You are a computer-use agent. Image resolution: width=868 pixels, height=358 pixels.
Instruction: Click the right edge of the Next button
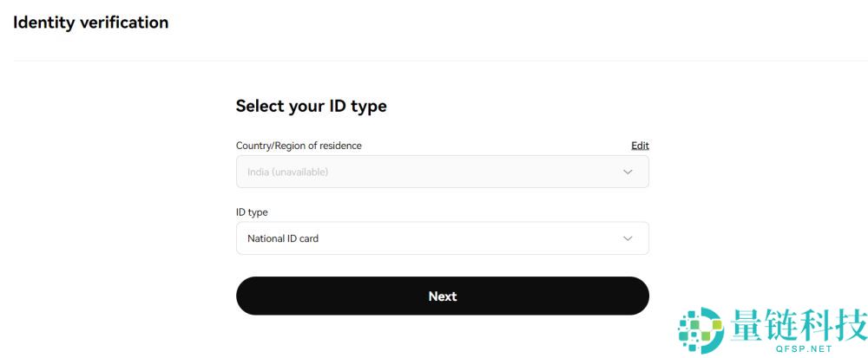(638, 296)
